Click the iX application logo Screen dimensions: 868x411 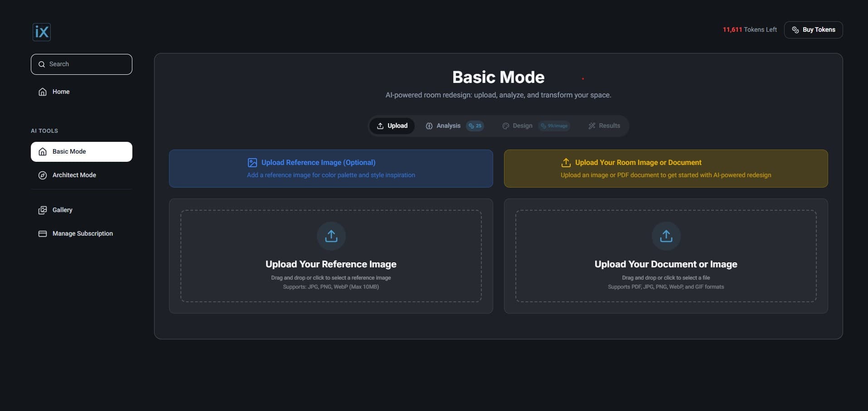click(x=41, y=32)
